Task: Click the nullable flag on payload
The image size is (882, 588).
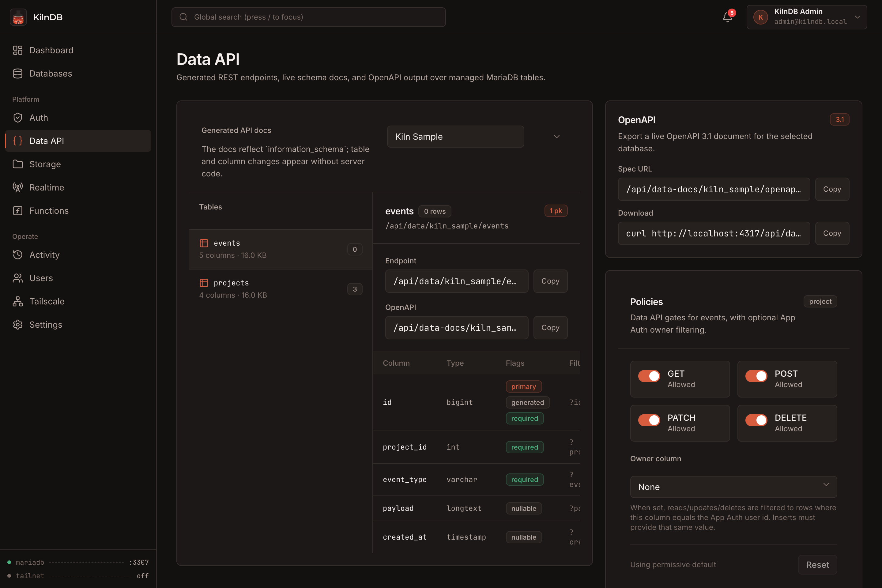Action: (x=523, y=508)
